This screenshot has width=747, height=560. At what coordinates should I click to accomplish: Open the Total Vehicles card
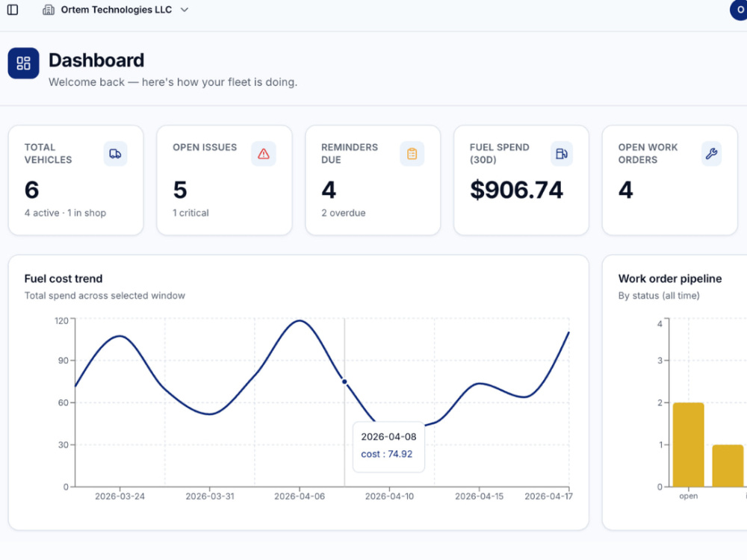(75, 180)
